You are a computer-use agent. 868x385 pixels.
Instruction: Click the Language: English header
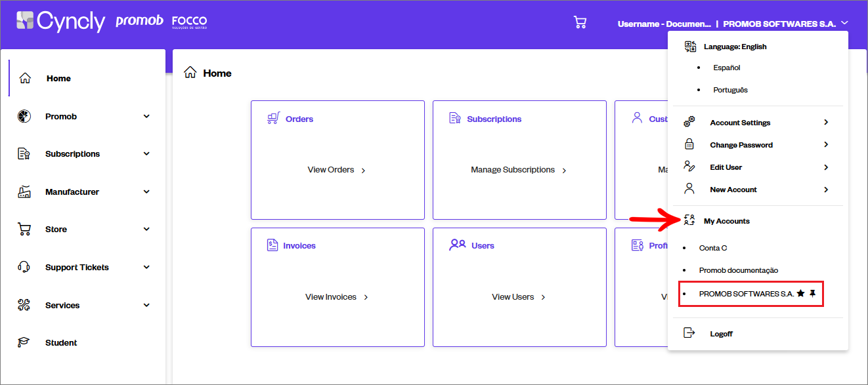click(735, 47)
